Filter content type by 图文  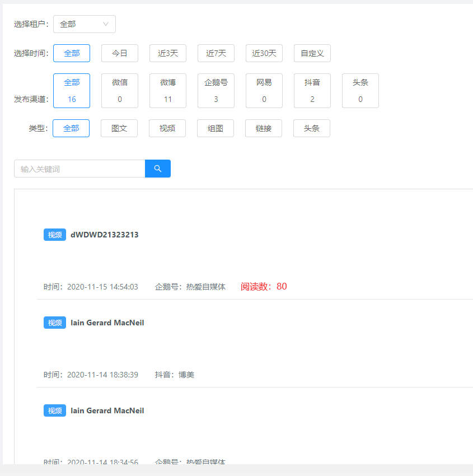(119, 128)
